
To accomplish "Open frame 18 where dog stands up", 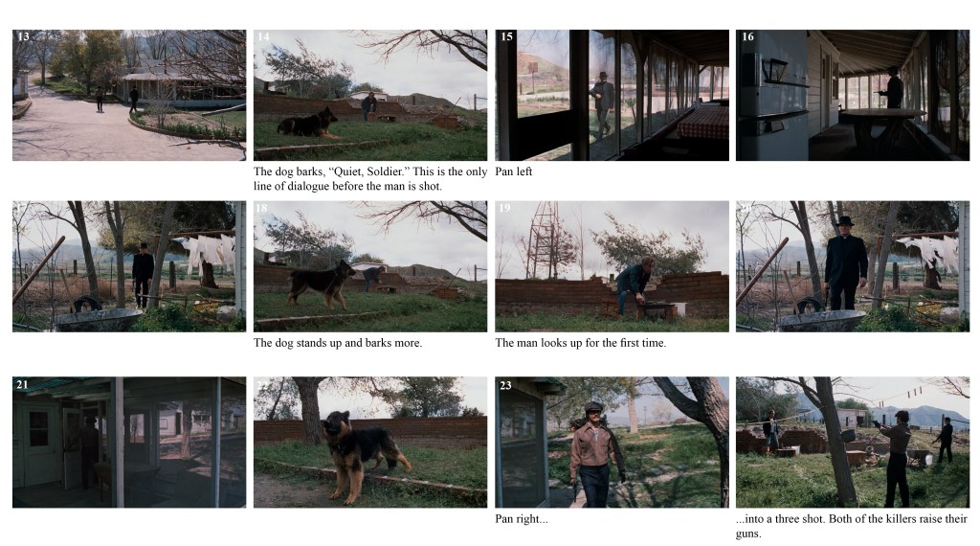I will tap(370, 266).
